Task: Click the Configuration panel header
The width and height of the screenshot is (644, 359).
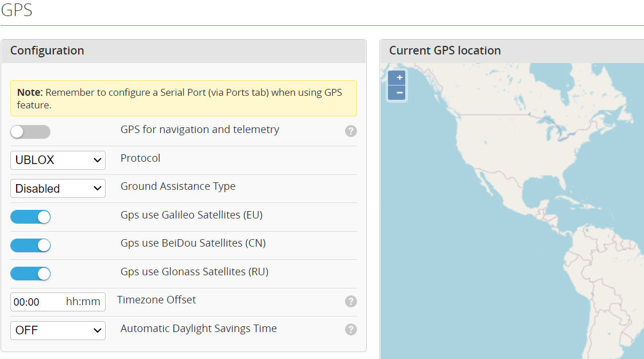Action: click(47, 51)
